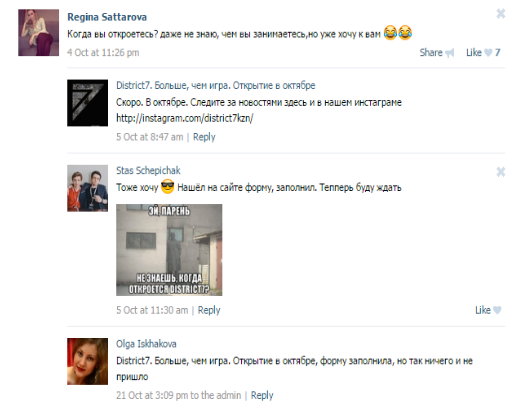
Task: Open Olga Iskhakova's avatar photo
Action: point(87,361)
